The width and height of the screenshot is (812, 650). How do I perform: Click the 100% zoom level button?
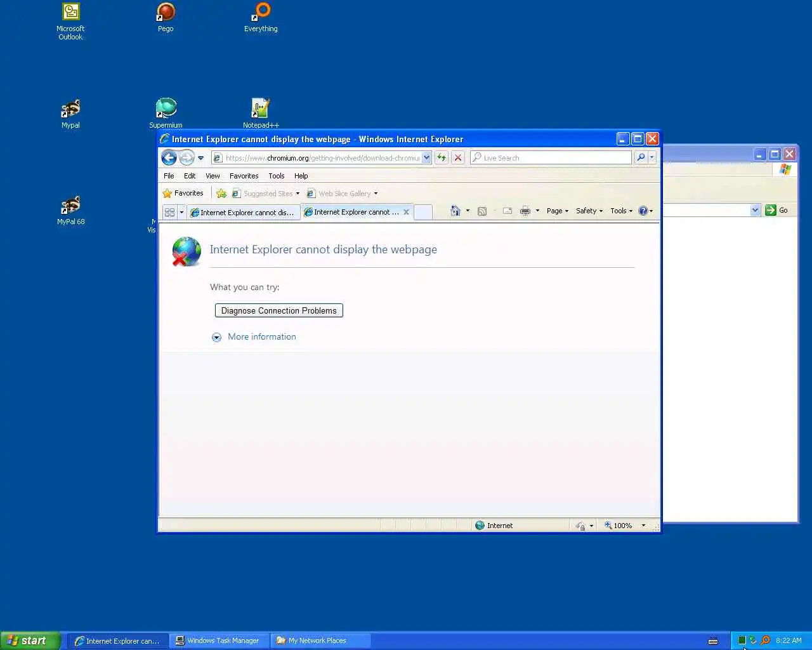pos(619,526)
